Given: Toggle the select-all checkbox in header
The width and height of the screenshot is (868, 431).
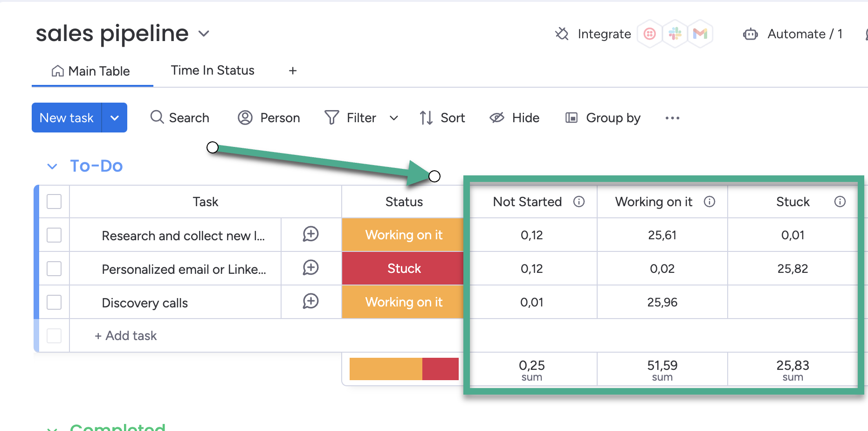Looking at the screenshot, I should [54, 202].
